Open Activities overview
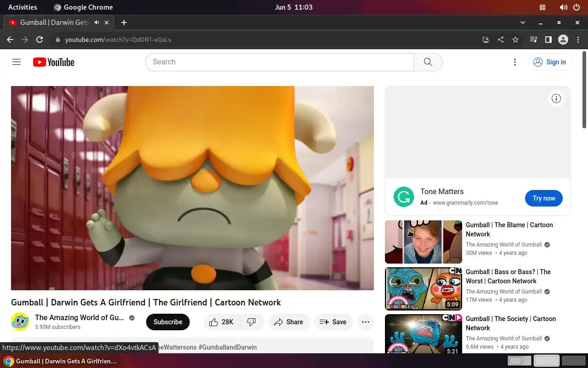Viewport: 588px width, 368px height. (23, 7)
